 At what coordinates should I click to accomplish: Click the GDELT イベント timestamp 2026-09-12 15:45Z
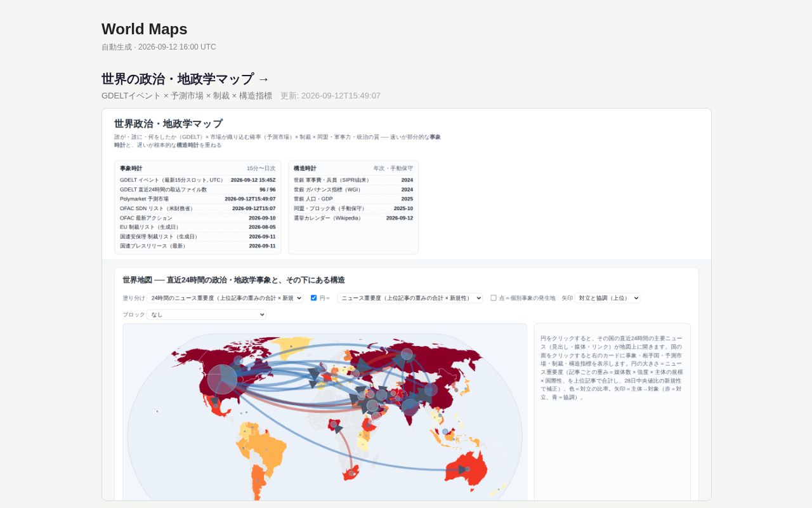click(x=253, y=180)
